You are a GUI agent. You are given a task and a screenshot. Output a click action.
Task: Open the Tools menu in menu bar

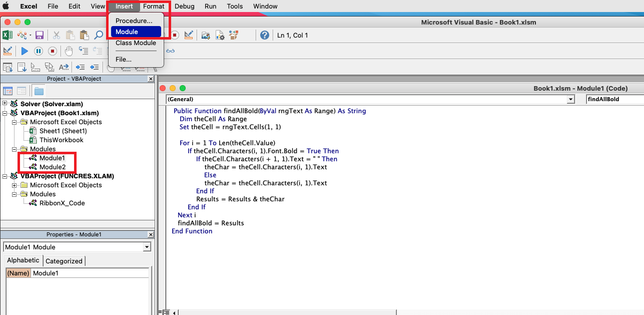pyautogui.click(x=235, y=6)
